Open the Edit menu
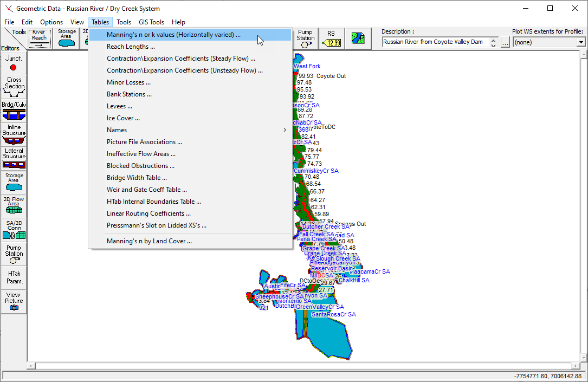 point(27,22)
